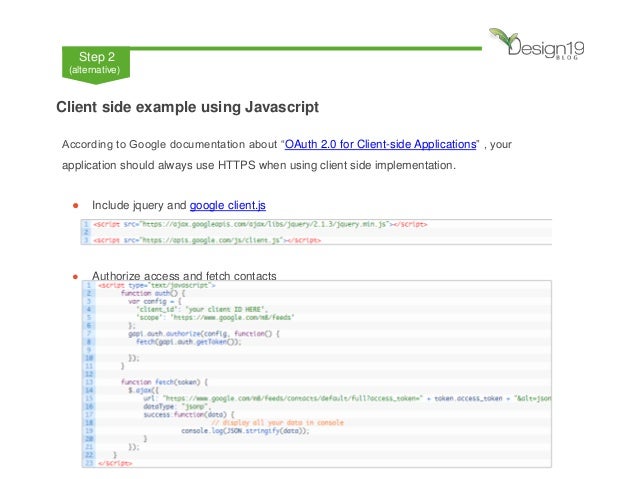Click the jquery.min.js script code line
638x479 pixels.
point(260,224)
